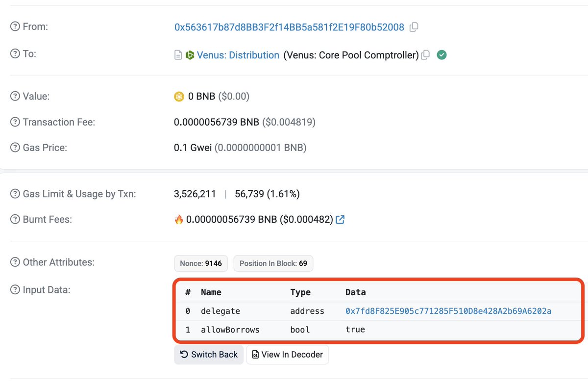
Task: Select the burnt fees 0.00000056739 BNB text
Action: [x=232, y=219]
